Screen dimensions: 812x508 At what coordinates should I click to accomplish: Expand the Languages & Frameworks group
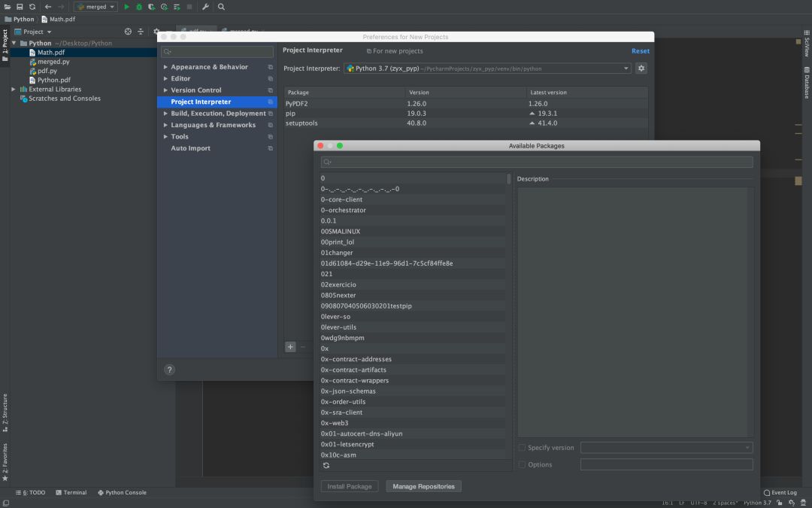[x=165, y=125]
